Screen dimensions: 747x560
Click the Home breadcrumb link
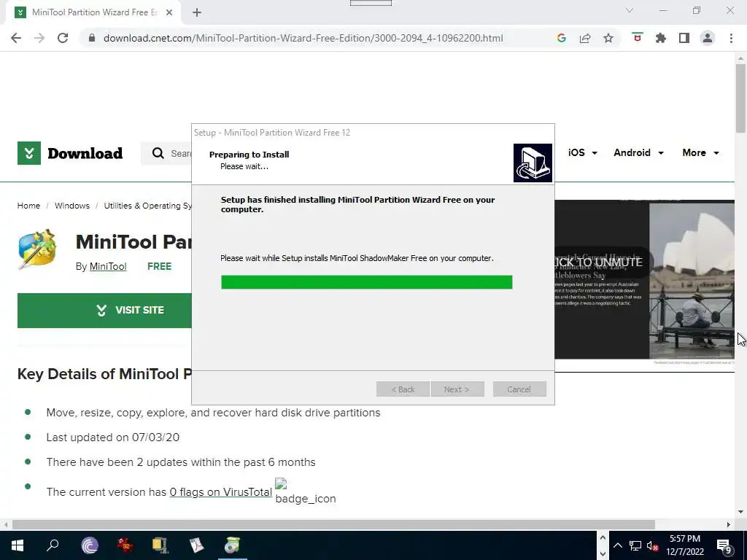[28, 206]
